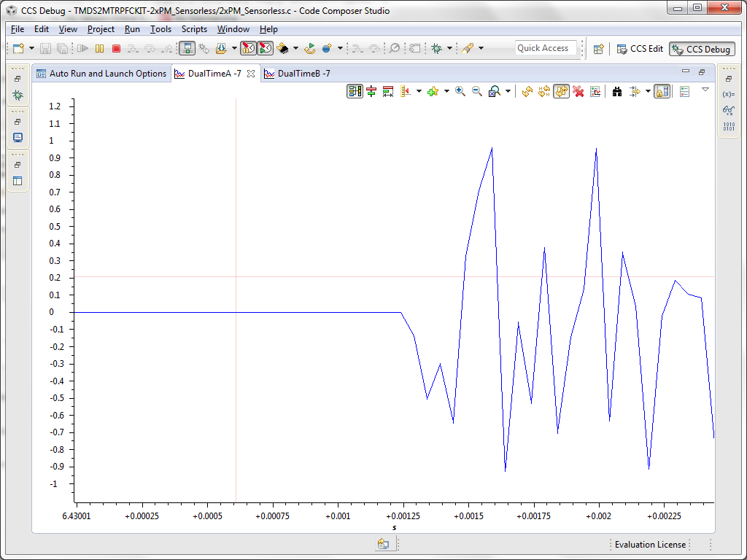Screen dimensions: 747x560
Task: Toggle the scroll lock on the graph
Action: click(662, 91)
